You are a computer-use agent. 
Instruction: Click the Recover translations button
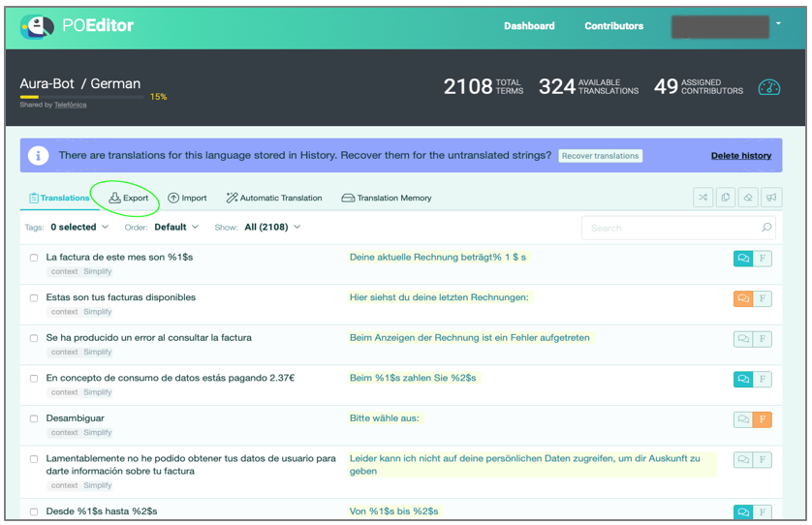[x=600, y=156]
